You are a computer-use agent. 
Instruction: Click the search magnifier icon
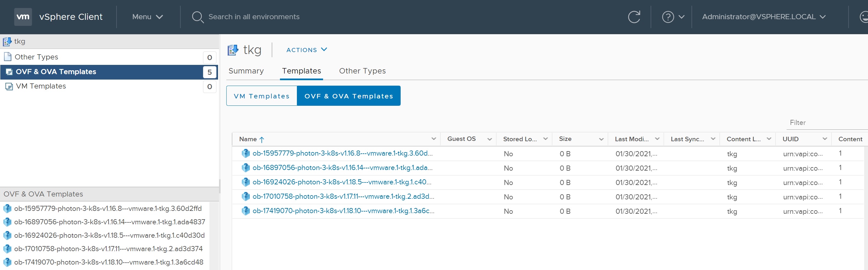[198, 17]
